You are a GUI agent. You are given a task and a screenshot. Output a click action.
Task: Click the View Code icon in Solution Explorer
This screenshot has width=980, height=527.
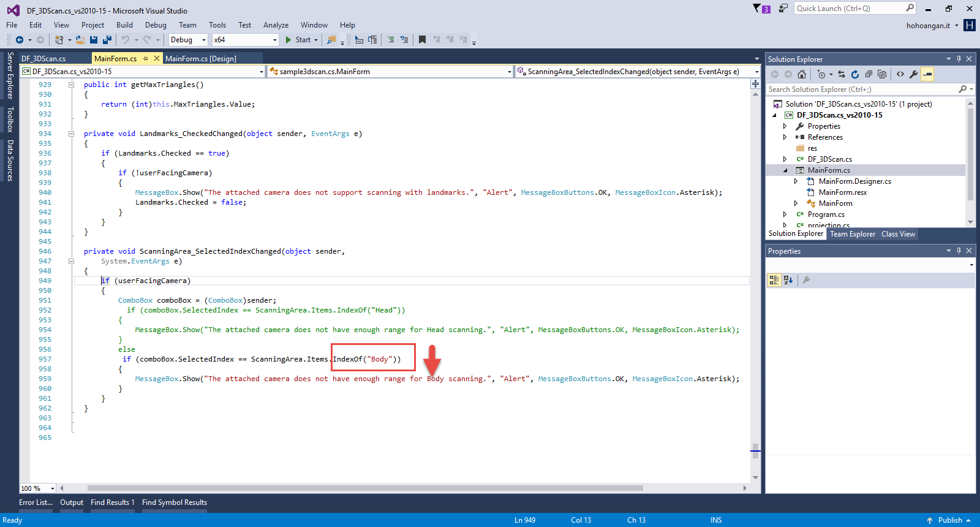(x=900, y=74)
